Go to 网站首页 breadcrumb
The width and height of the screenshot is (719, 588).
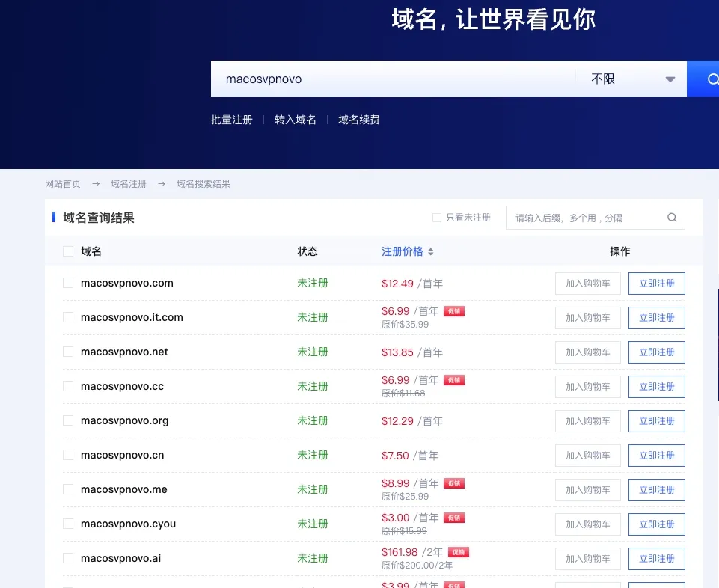coord(63,184)
